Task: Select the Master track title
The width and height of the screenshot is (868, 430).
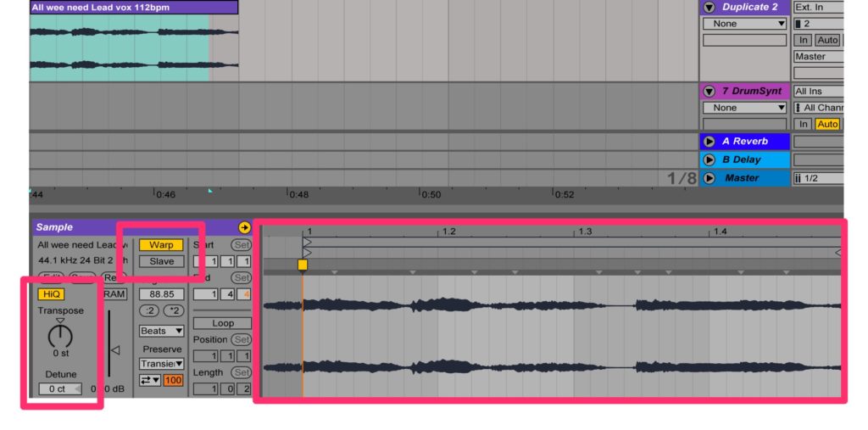Action: click(741, 178)
